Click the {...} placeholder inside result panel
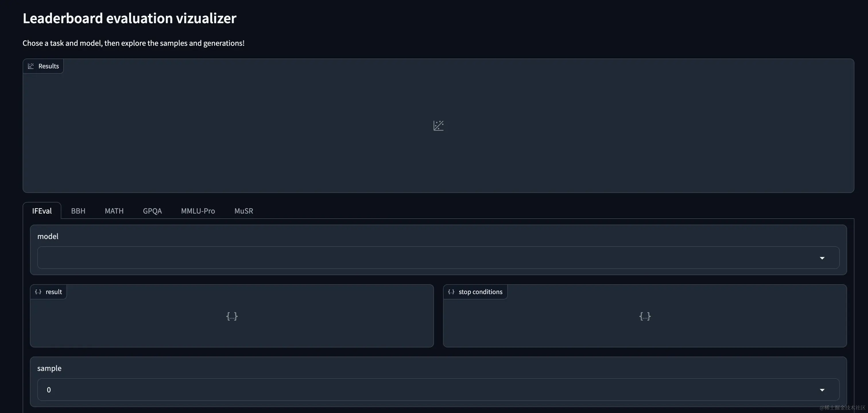Screen dimensions: 868x413 (x=231, y=316)
